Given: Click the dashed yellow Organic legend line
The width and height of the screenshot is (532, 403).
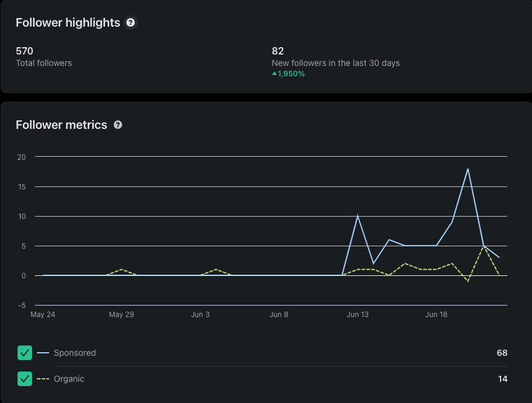Looking at the screenshot, I should (42, 379).
